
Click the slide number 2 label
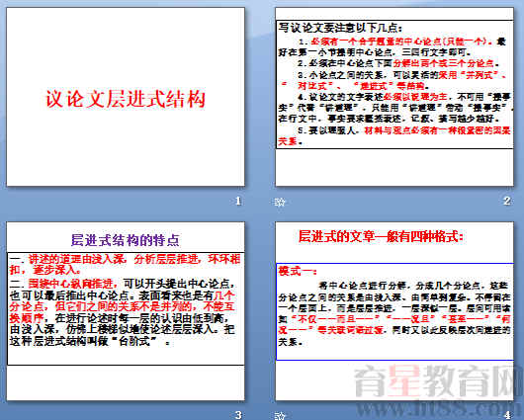point(506,201)
